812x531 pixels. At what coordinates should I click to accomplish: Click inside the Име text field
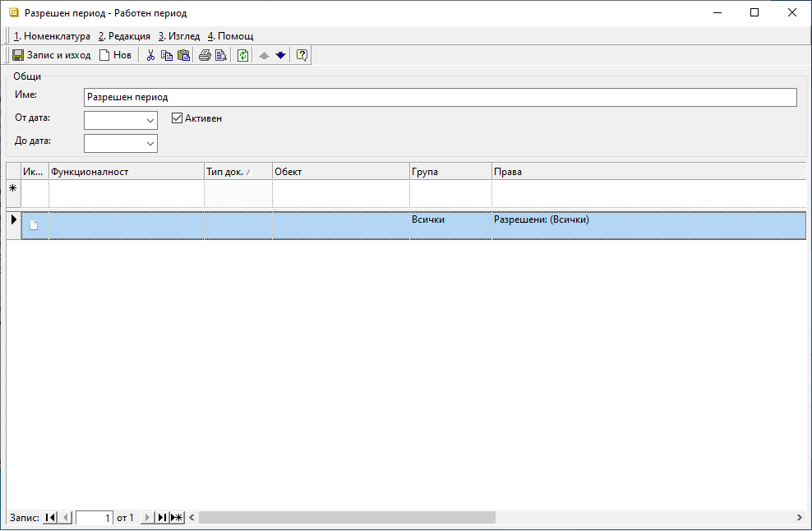click(440, 97)
